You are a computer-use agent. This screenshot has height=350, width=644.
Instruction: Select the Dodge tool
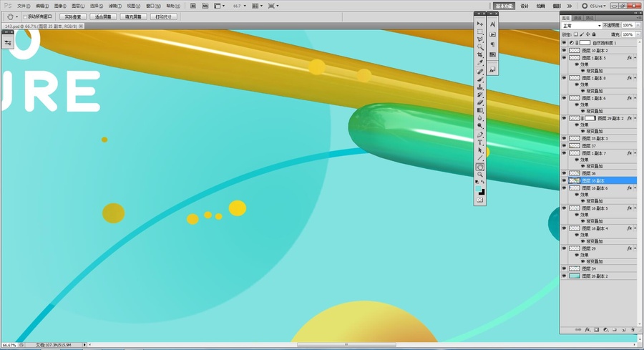pos(479,126)
